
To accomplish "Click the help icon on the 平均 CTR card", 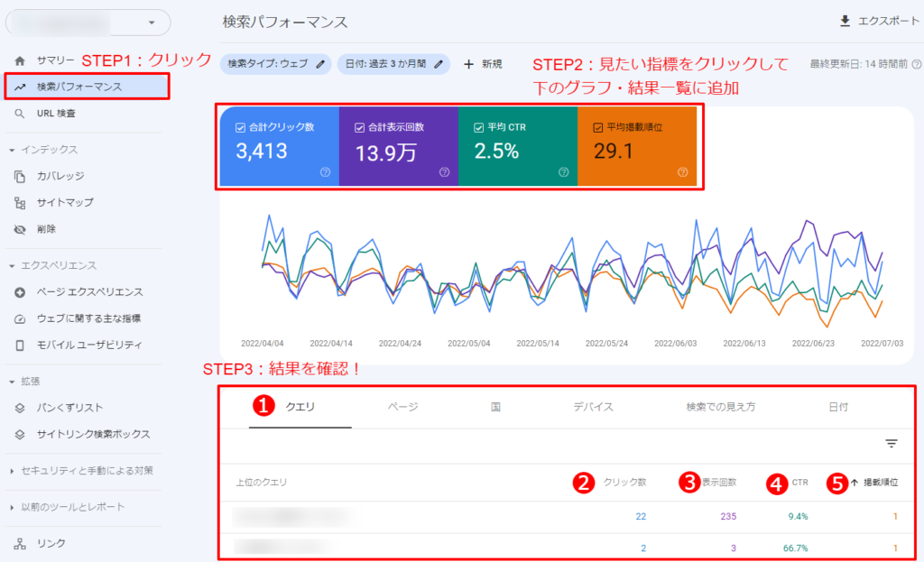I will [563, 172].
